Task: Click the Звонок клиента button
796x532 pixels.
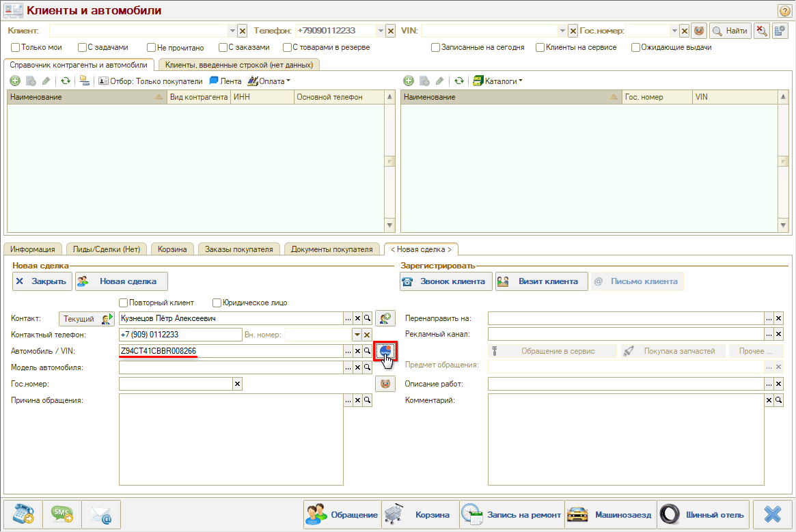Action: (x=445, y=281)
